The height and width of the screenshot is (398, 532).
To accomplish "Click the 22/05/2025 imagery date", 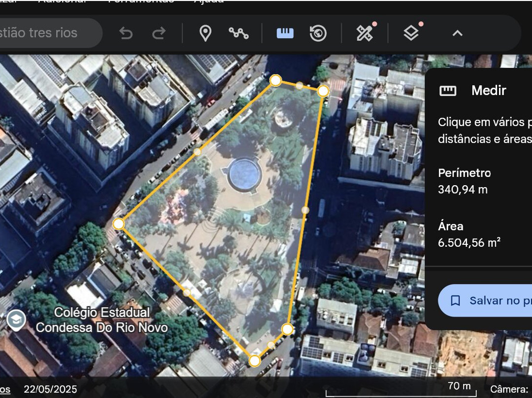I will (x=50, y=389).
